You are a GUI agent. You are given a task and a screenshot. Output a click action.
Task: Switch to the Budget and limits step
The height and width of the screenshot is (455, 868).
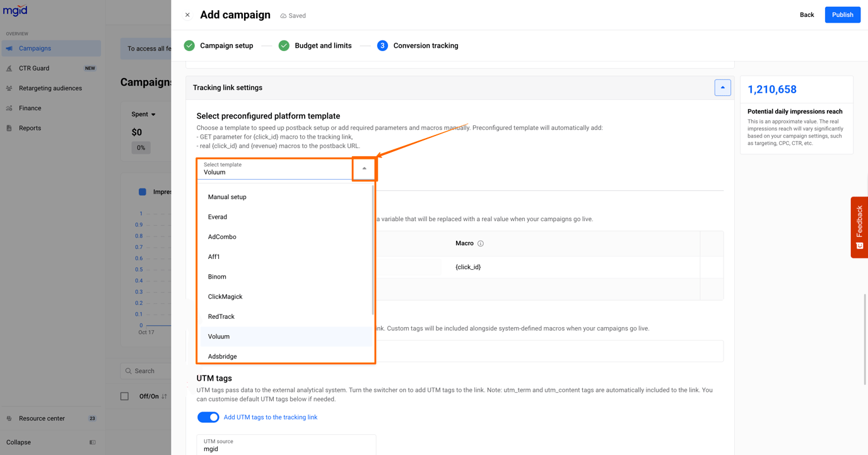pyautogui.click(x=324, y=45)
